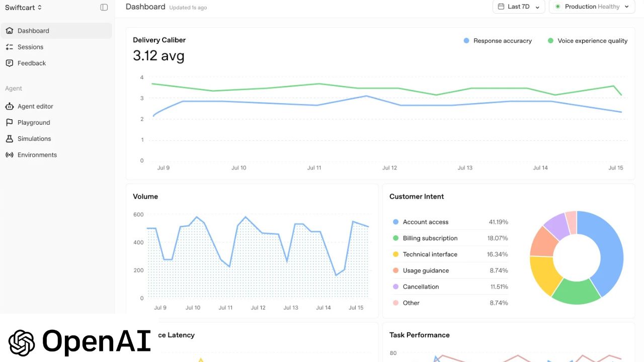Click the blue Account access color dot

tap(395, 222)
